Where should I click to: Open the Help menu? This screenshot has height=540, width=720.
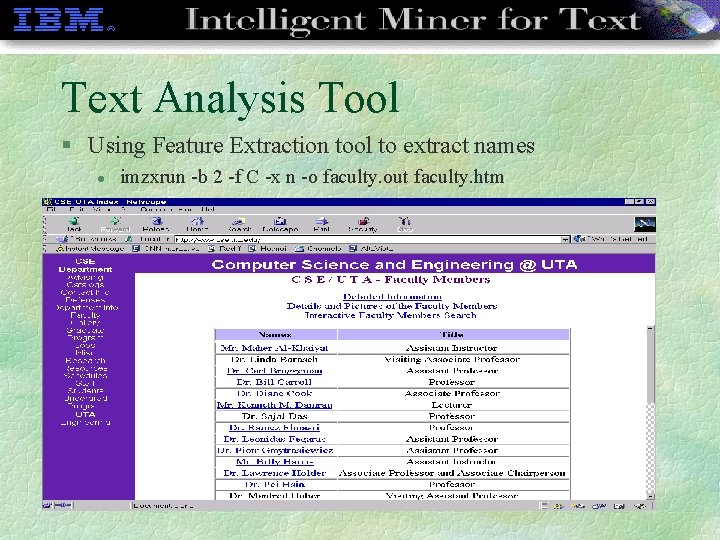(208, 209)
